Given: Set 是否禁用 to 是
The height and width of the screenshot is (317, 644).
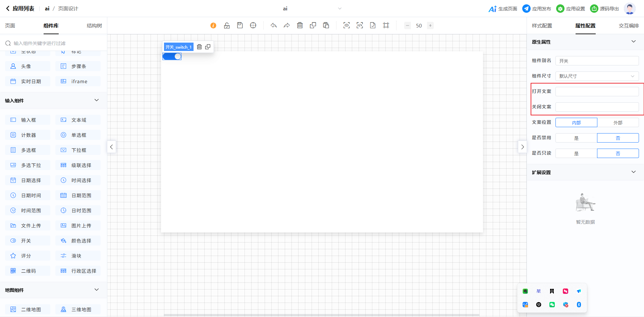Looking at the screenshot, I should (x=576, y=138).
